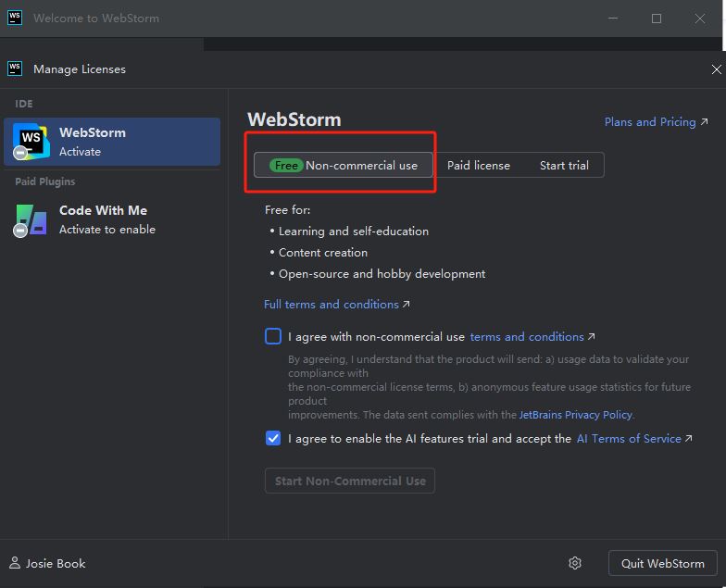Open Full terms and conditions link
This screenshot has width=726, height=588.
pyautogui.click(x=337, y=304)
